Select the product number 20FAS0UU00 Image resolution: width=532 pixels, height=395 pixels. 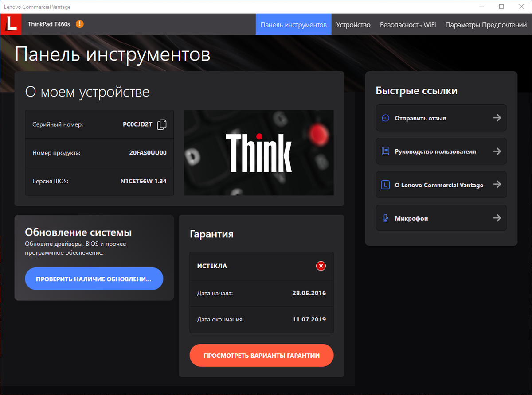pos(148,153)
